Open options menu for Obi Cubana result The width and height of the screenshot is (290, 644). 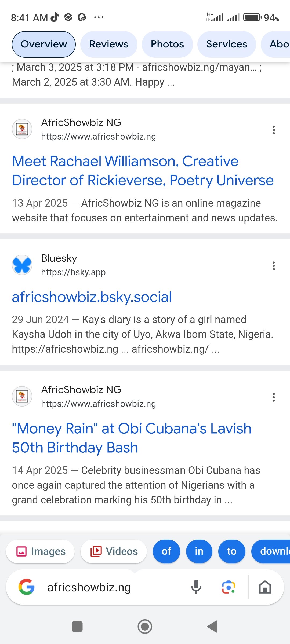click(274, 397)
